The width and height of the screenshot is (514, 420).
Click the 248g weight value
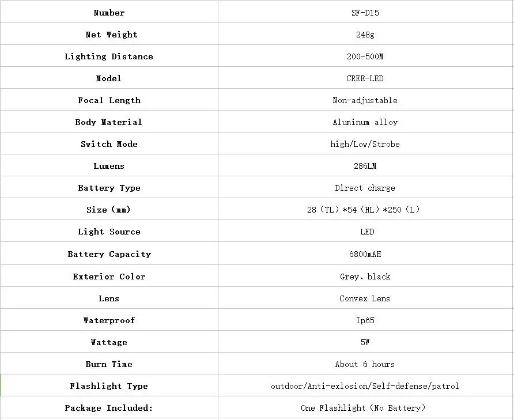coord(365,35)
